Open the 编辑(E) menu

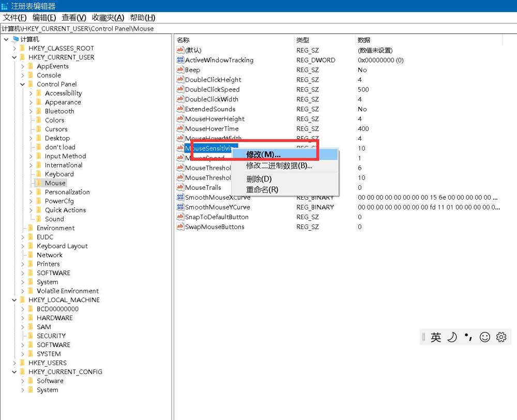tap(44, 18)
